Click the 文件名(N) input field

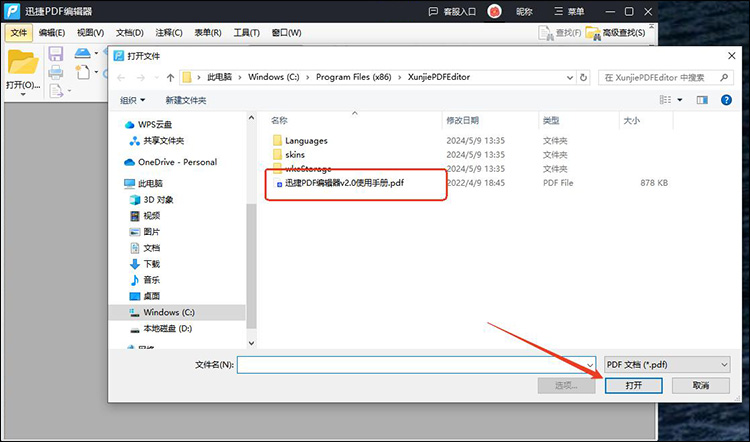click(x=416, y=365)
